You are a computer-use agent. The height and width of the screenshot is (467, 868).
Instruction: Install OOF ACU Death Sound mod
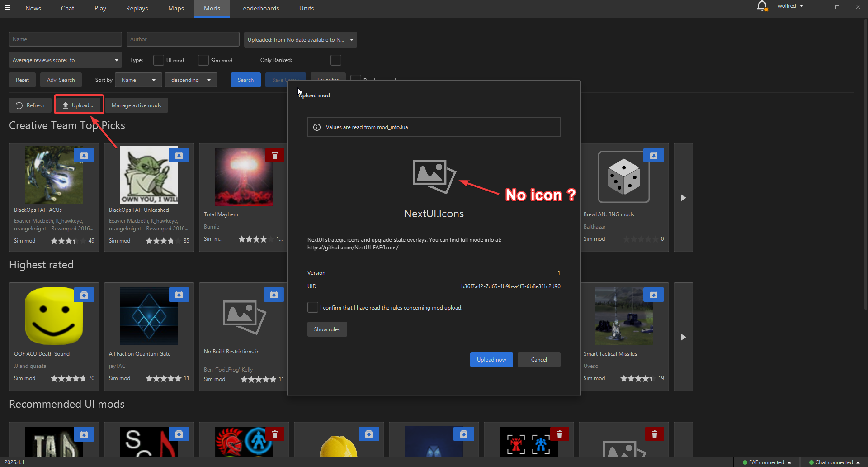(x=84, y=295)
